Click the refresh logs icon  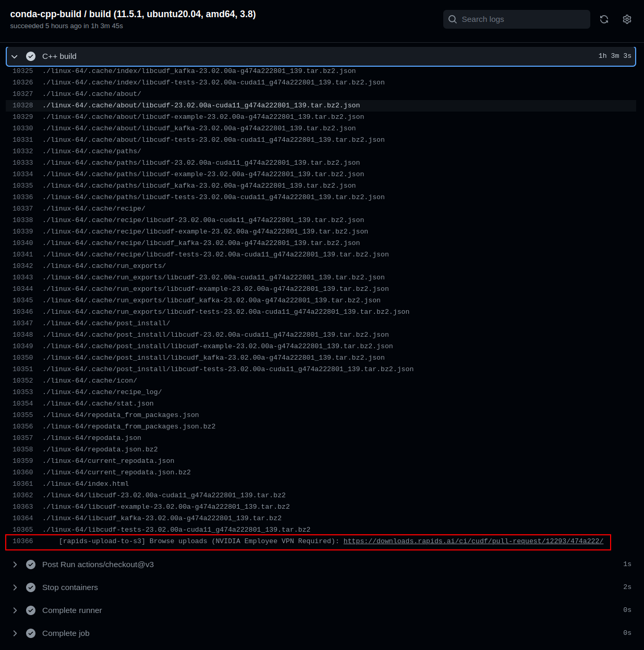pyautogui.click(x=604, y=19)
